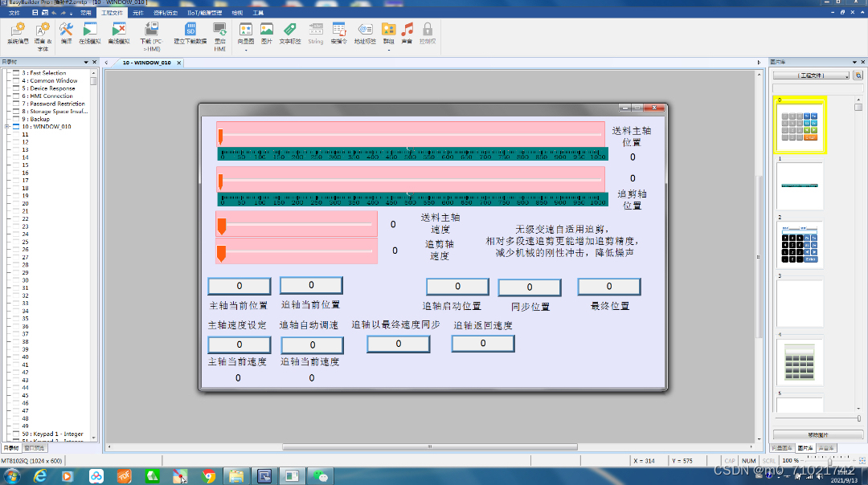Switch to the IIoT/Energy ribbon tab
This screenshot has width=868, height=485.
click(205, 13)
